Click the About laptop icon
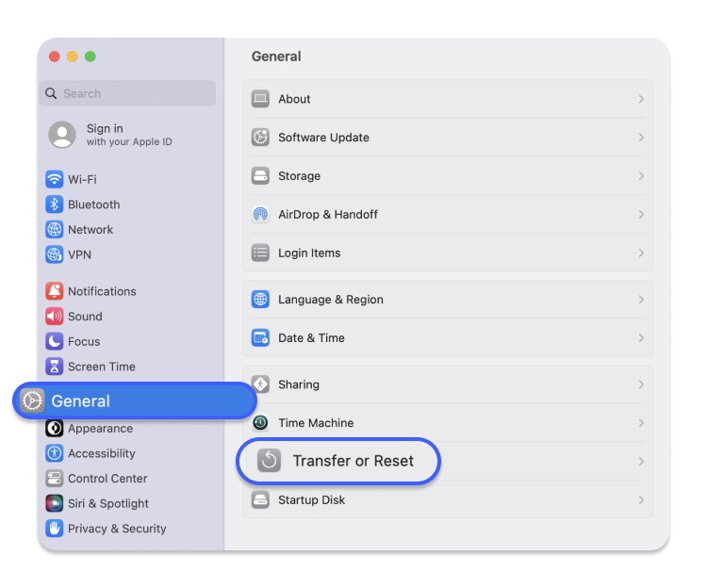This screenshot has width=707, height=588. tap(260, 99)
